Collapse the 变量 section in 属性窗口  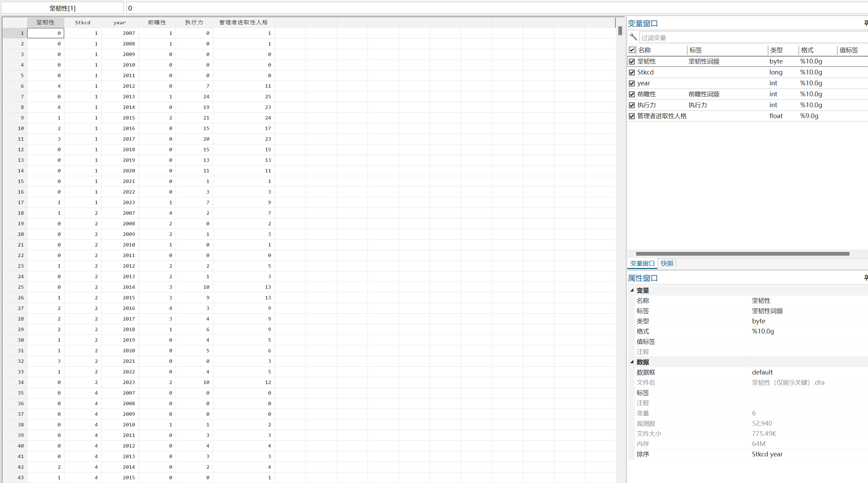[x=632, y=290]
